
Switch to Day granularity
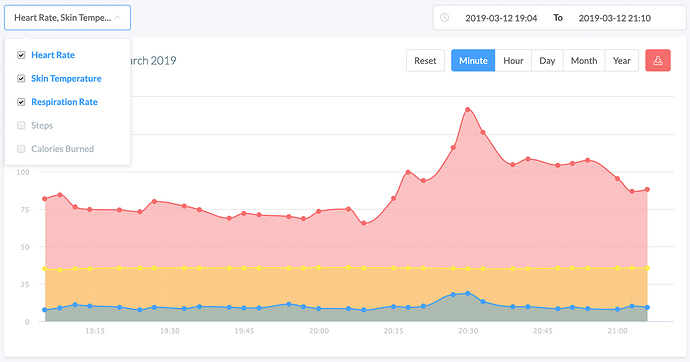coord(547,60)
